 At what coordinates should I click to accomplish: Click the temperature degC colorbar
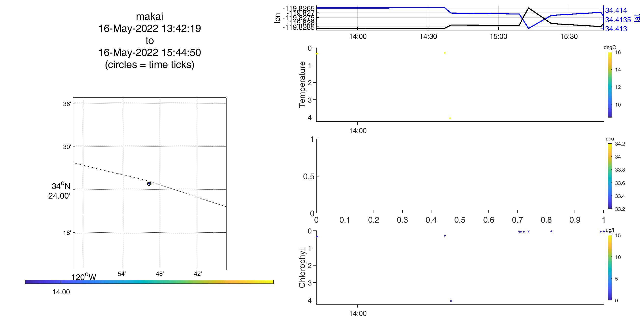[x=610, y=84]
